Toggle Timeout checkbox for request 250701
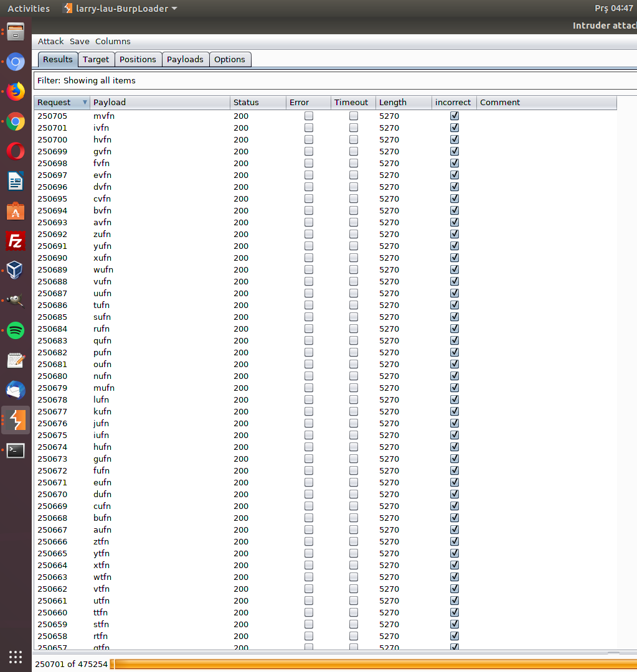This screenshot has height=672, width=637. pyautogui.click(x=354, y=128)
